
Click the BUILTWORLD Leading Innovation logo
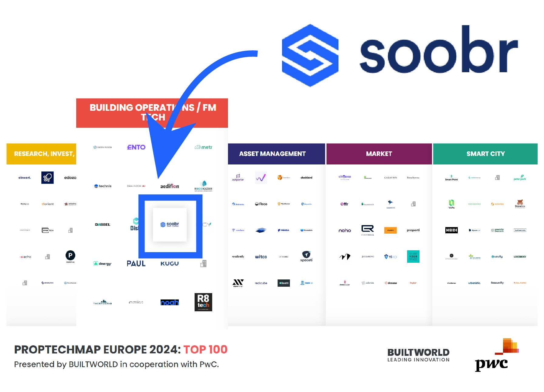click(418, 355)
